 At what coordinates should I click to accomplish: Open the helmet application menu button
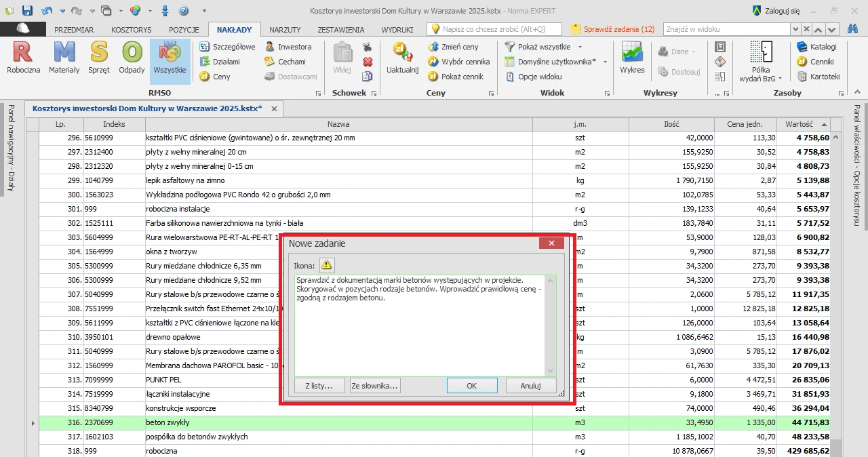(x=22, y=29)
